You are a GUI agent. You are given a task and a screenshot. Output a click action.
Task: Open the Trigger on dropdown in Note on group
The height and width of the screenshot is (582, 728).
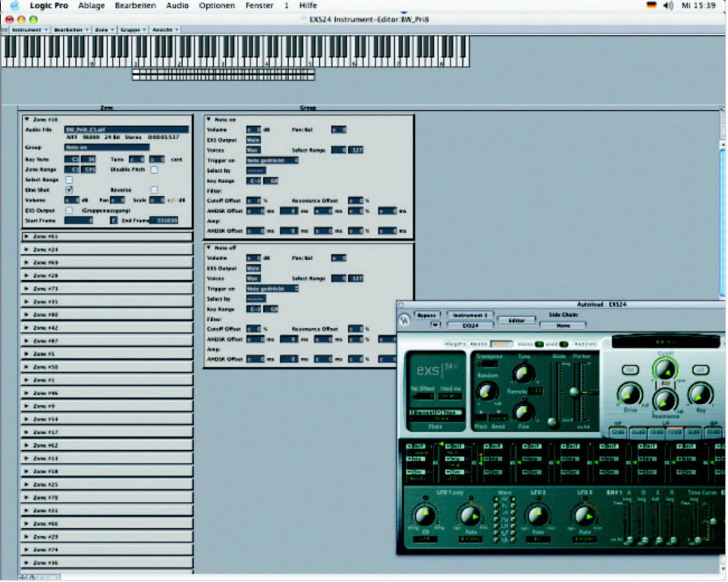pyautogui.click(x=272, y=160)
